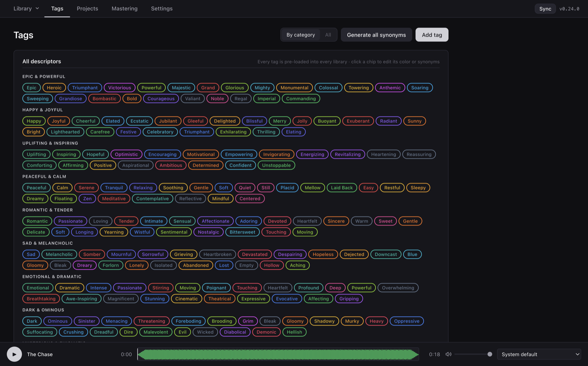Select the Energizing tag chip

click(312, 154)
